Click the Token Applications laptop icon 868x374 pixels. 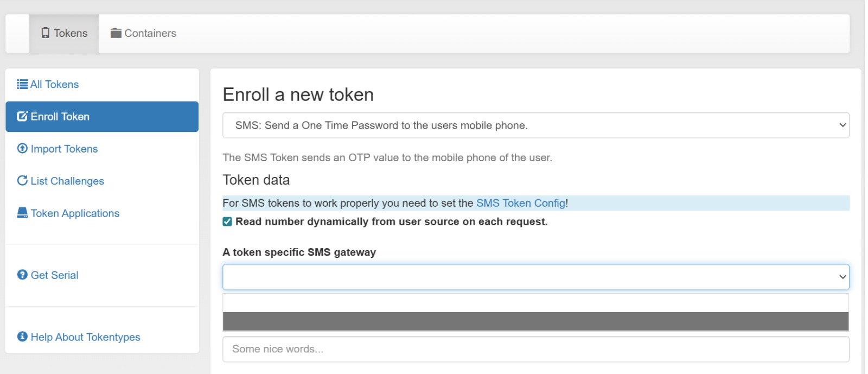coord(22,213)
